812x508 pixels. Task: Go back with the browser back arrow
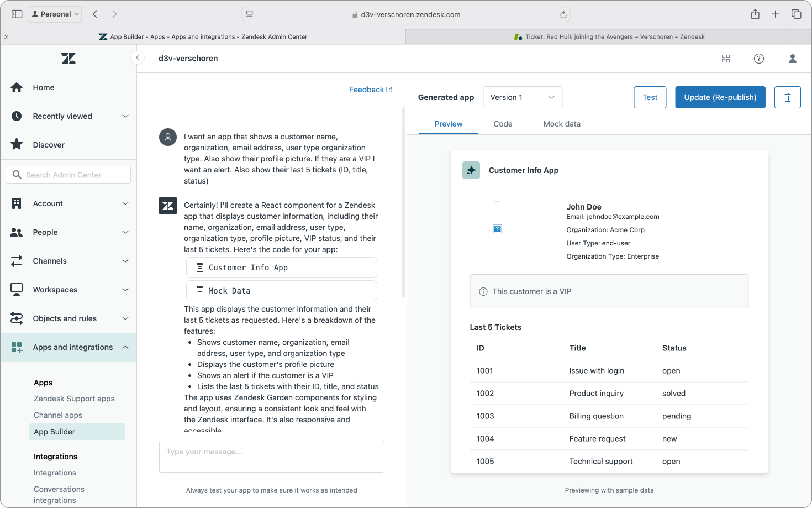[x=95, y=14]
